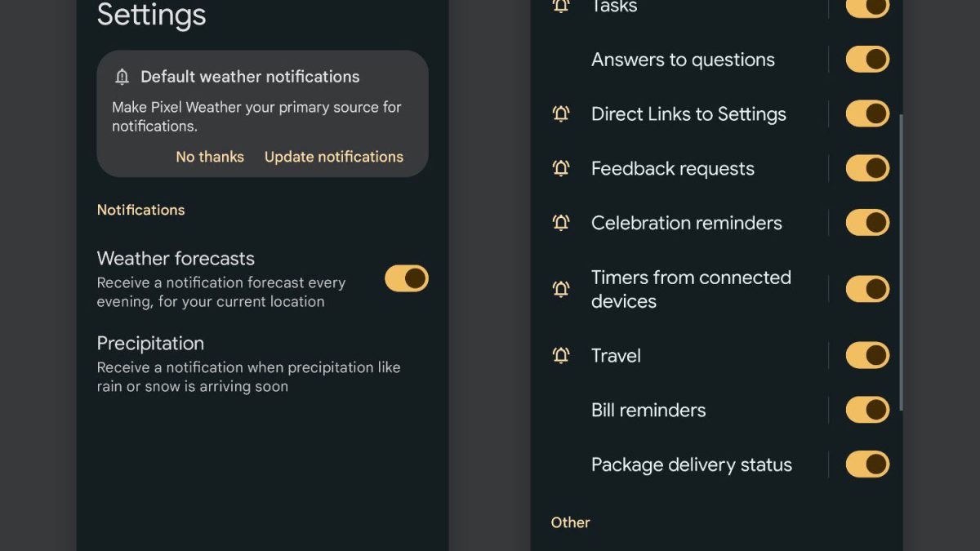Viewport: 980px width, 551px height.
Task: Click the notification list scrollbar
Action: click(901, 261)
